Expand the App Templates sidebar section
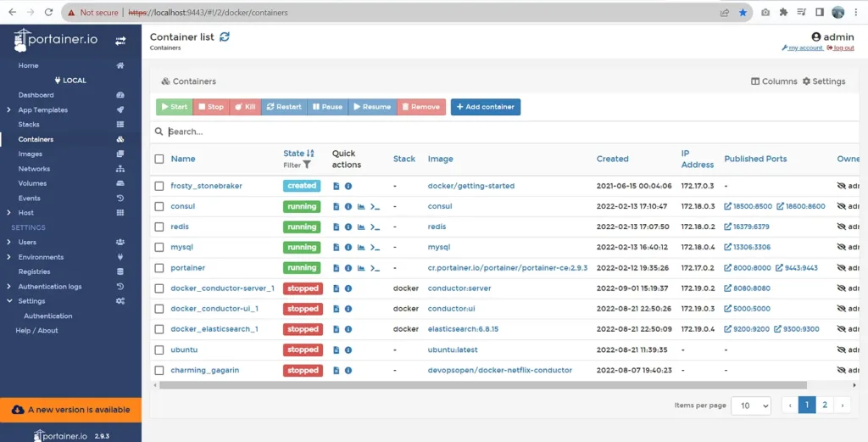 click(8, 110)
